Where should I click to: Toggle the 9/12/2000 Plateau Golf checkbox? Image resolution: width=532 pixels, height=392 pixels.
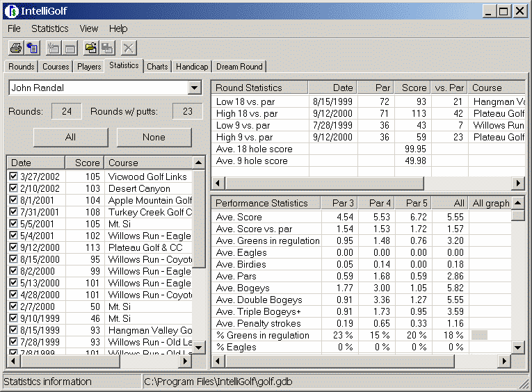[x=13, y=247]
